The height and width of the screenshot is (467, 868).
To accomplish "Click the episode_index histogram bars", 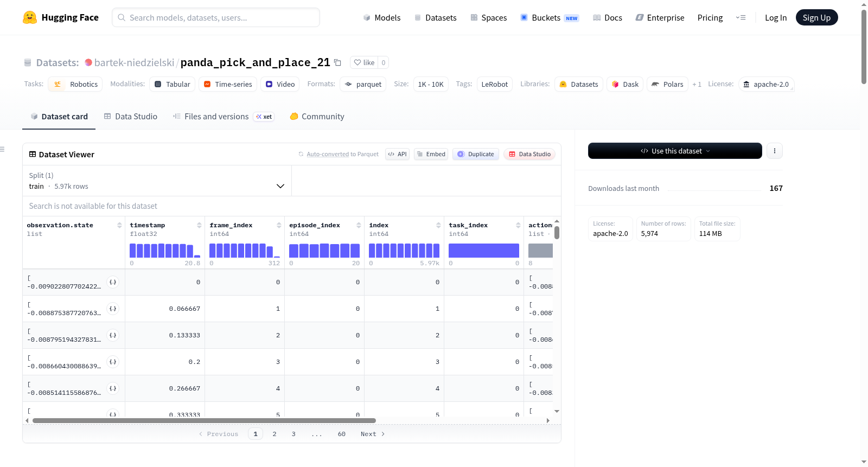I will pos(324,251).
